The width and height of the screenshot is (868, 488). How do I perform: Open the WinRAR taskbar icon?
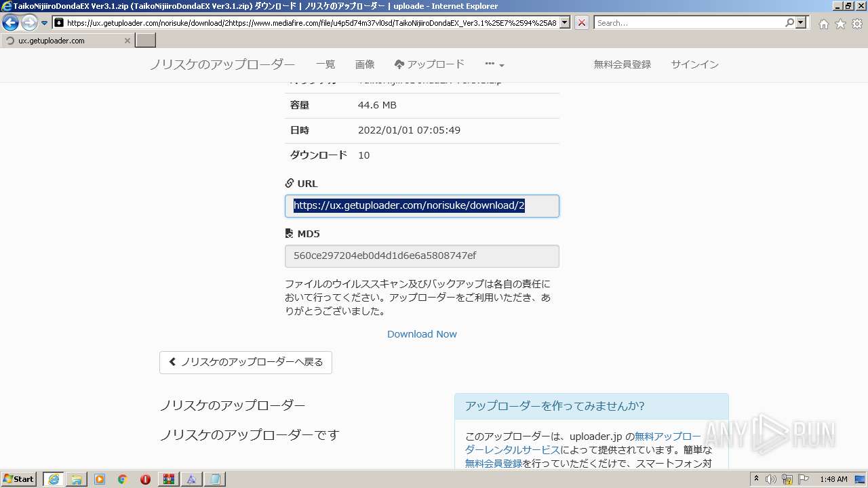point(169,479)
